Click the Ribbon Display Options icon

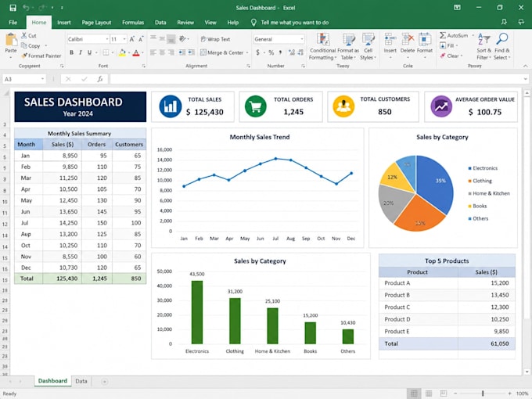pyautogui.click(x=458, y=8)
